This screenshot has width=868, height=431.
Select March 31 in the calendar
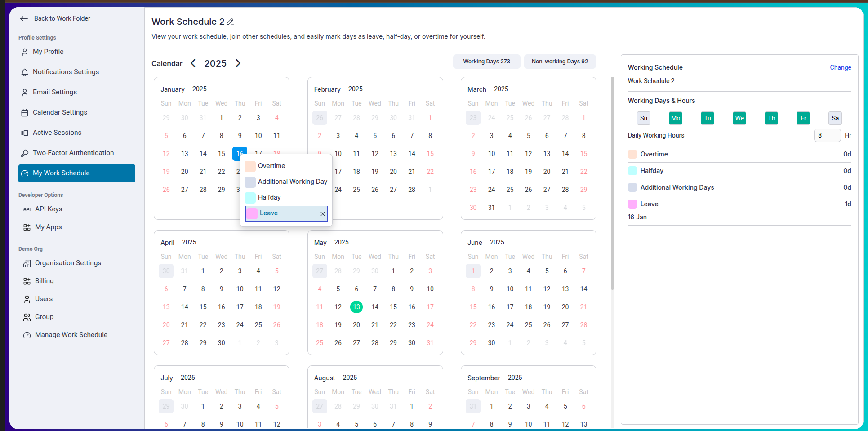click(491, 208)
